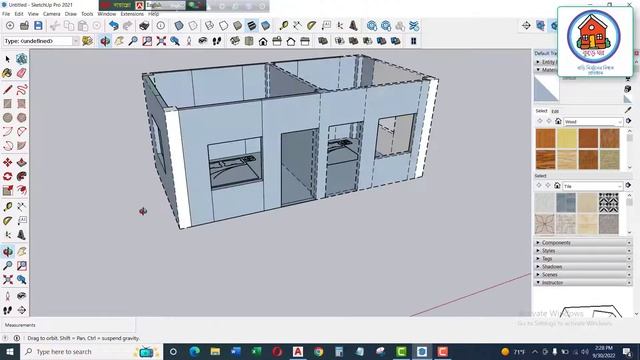The image size is (640, 360).
Task: Collapse the Instructor panel
Action: [x=583, y=282]
